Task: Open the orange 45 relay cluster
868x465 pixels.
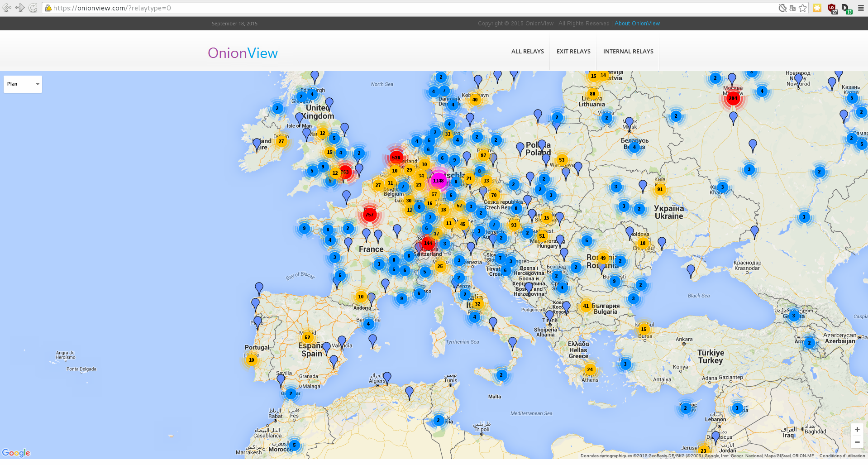Action: (463, 224)
